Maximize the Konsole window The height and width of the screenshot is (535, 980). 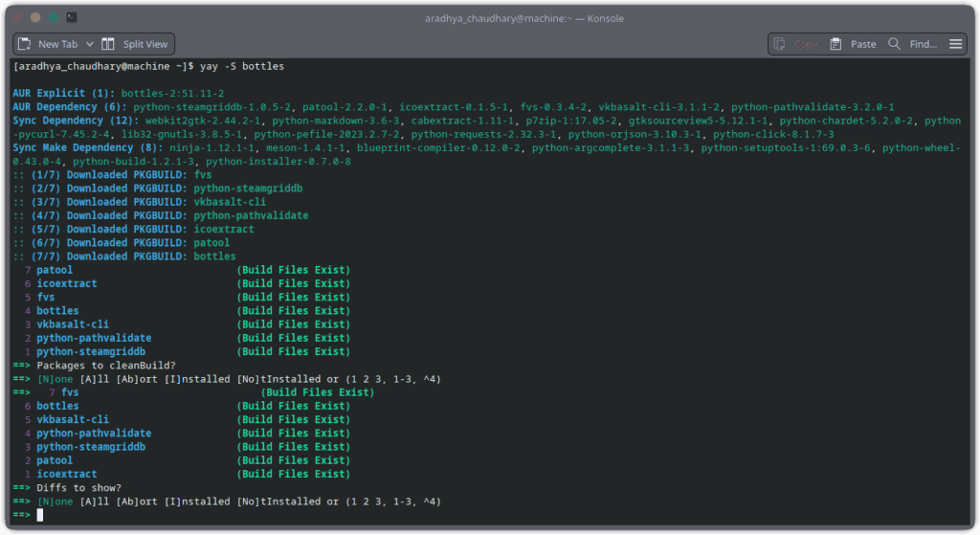pyautogui.click(x=54, y=17)
